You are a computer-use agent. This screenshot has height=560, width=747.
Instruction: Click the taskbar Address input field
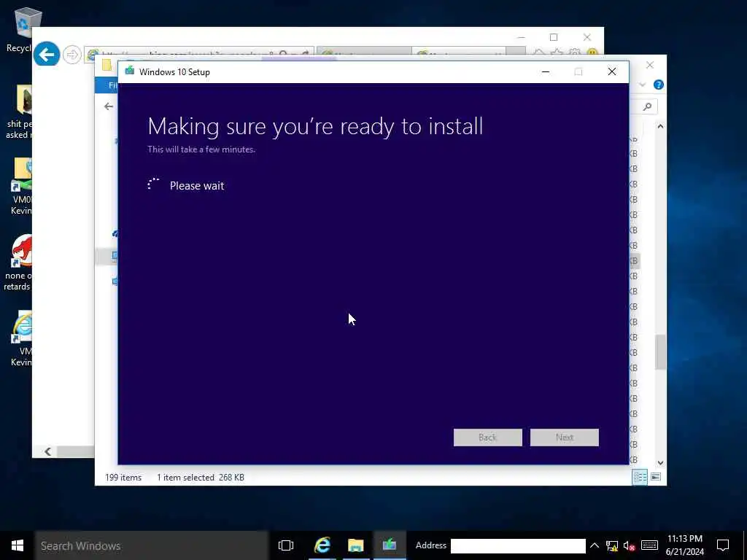pyautogui.click(x=518, y=545)
